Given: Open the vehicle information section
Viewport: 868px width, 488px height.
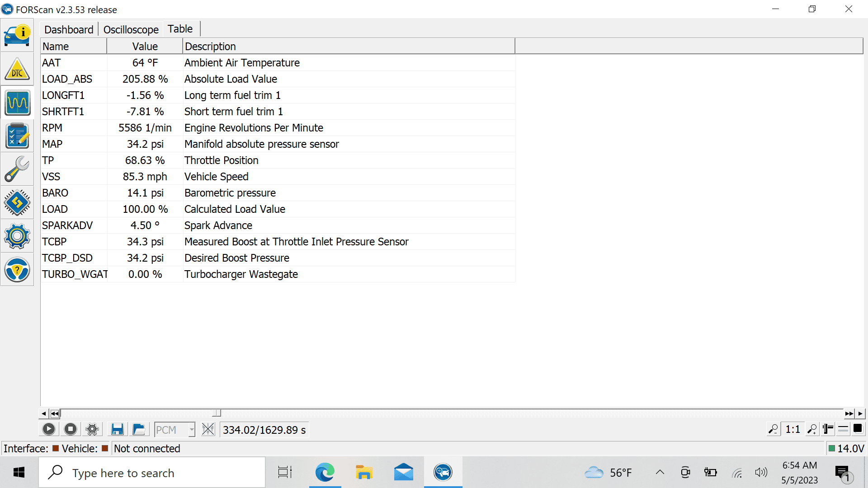Looking at the screenshot, I should [17, 36].
